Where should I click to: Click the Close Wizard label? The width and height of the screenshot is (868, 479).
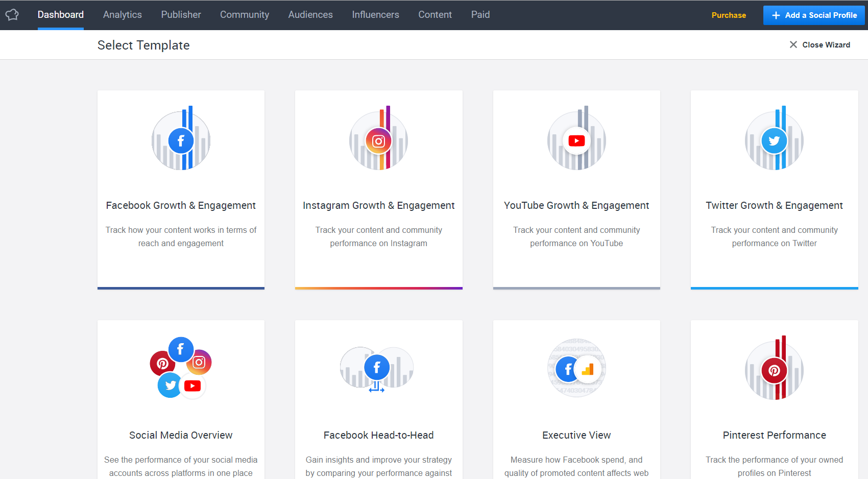tap(826, 45)
